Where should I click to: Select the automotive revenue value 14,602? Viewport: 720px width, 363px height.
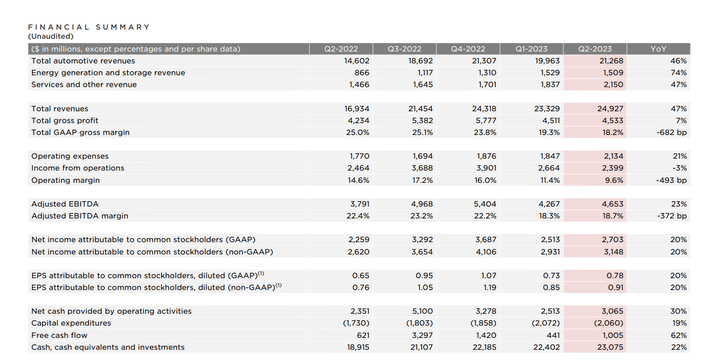(x=357, y=61)
